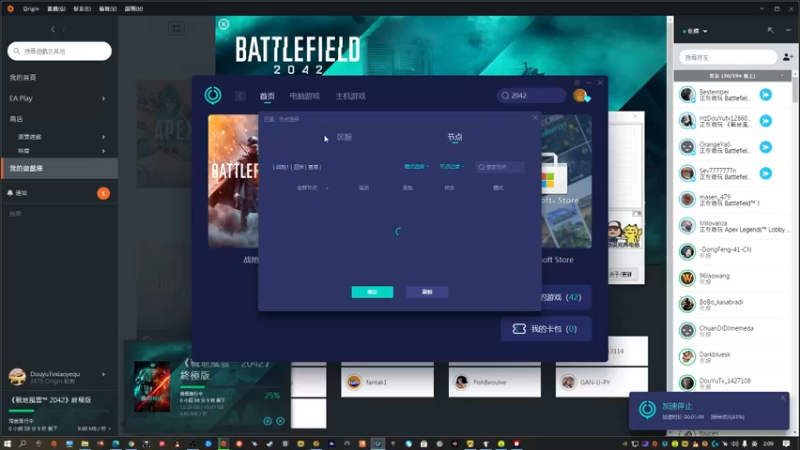Click the accelerator window's back arrow

click(240, 96)
